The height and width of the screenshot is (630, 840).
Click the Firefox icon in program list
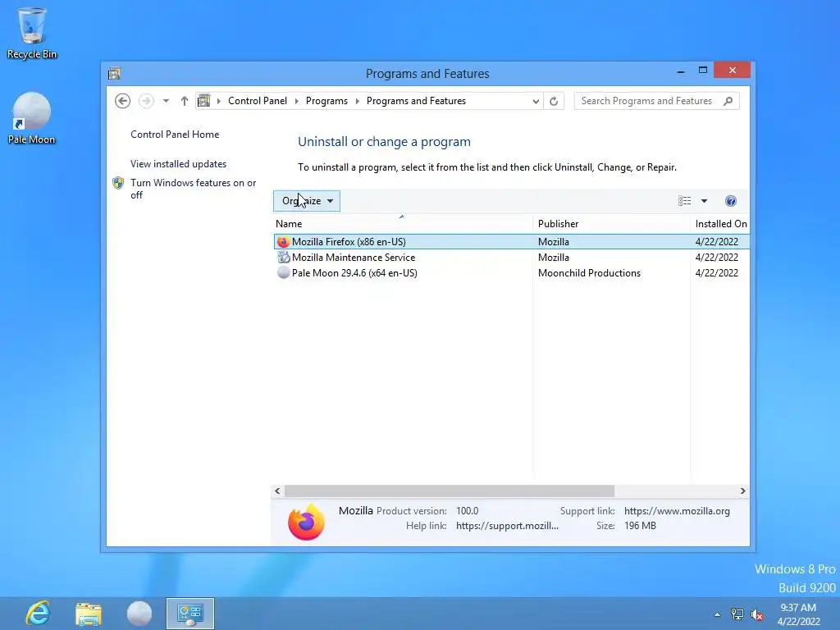283,242
